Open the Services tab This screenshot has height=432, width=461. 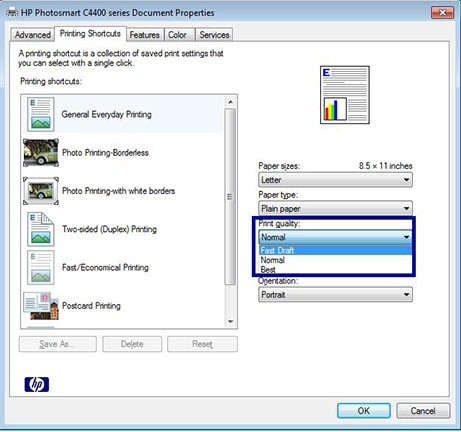pos(214,35)
